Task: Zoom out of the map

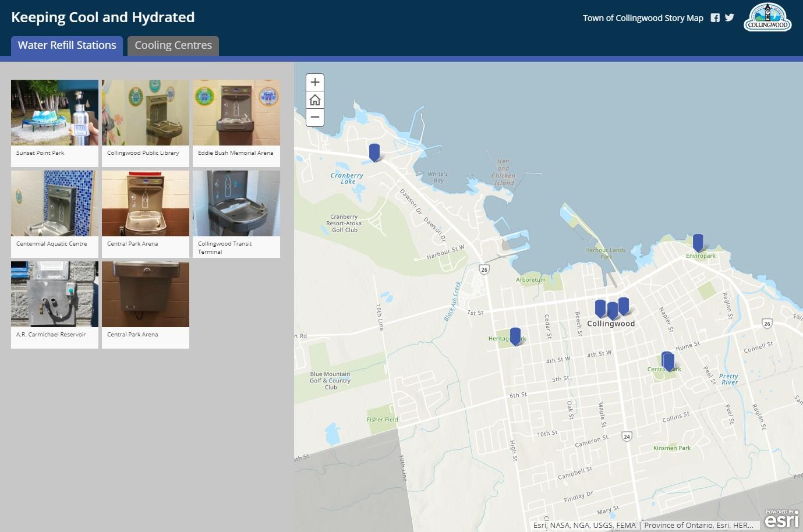Action: point(315,117)
